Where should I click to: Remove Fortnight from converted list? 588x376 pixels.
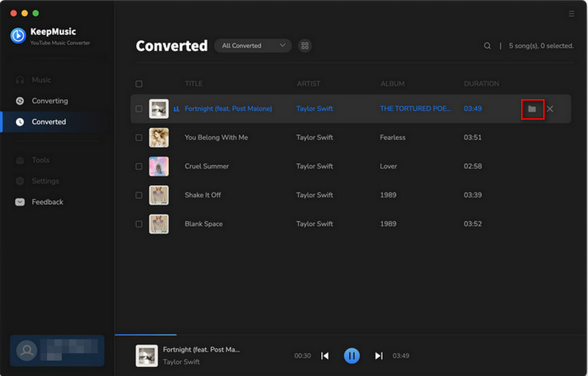(550, 109)
